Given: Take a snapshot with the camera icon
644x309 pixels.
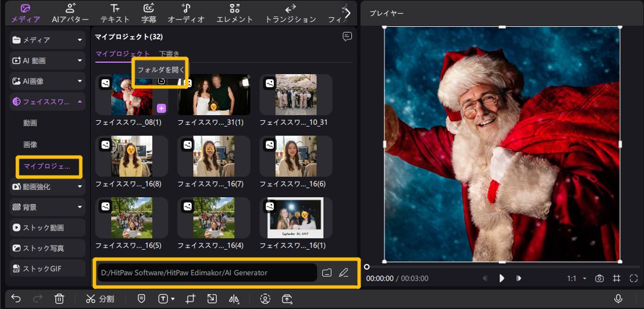Looking at the screenshot, I should tap(600, 278).
